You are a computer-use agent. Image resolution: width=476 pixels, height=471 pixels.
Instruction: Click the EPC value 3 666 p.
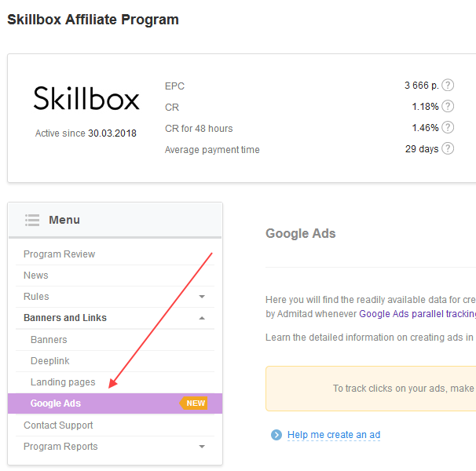422,86
